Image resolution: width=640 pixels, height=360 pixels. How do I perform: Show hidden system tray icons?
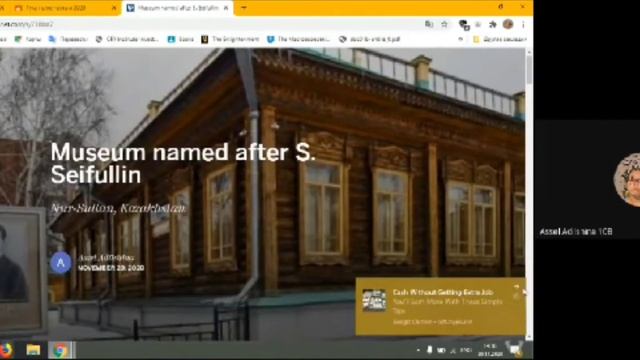point(418,350)
